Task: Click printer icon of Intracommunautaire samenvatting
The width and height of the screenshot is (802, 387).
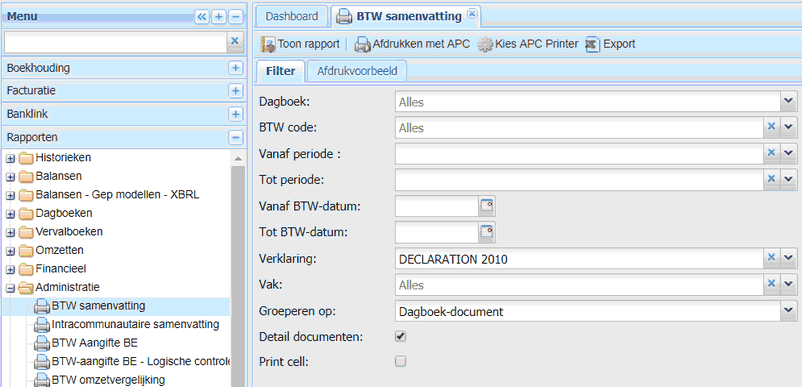Action: tap(42, 325)
